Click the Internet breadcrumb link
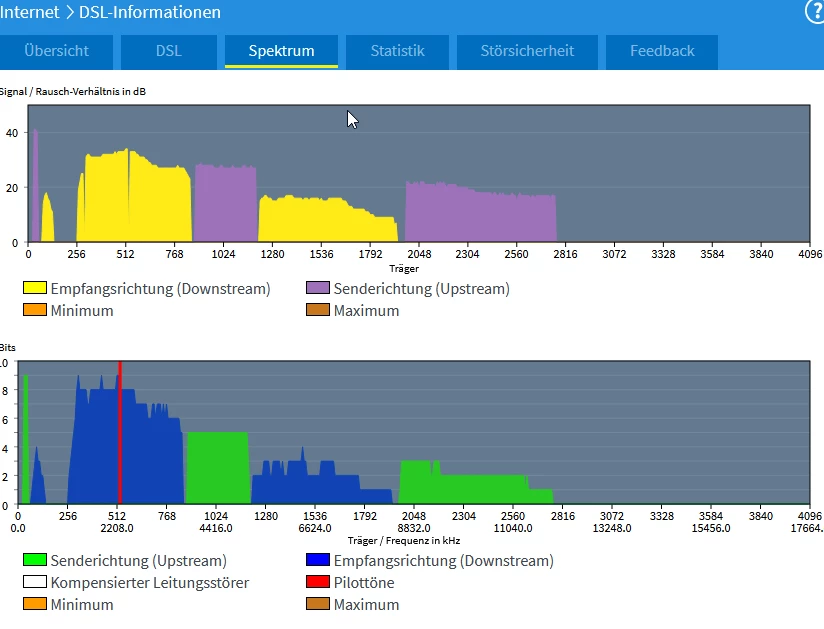The height and width of the screenshot is (629, 824). tap(30, 12)
